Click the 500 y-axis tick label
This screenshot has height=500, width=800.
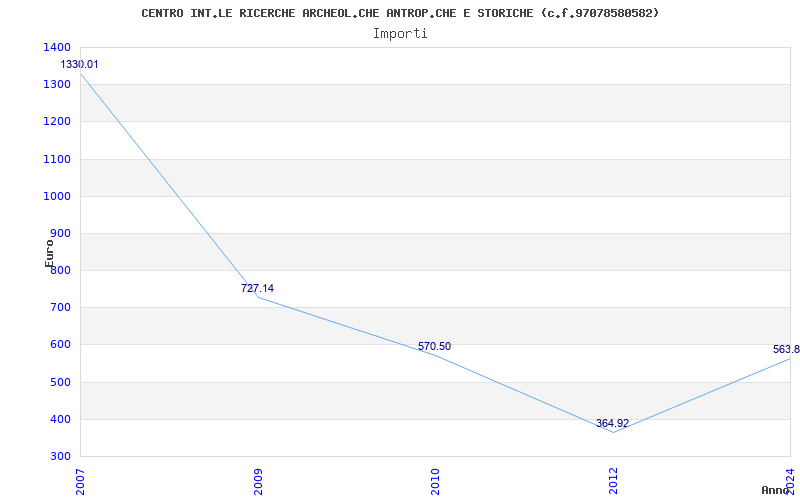(x=60, y=382)
